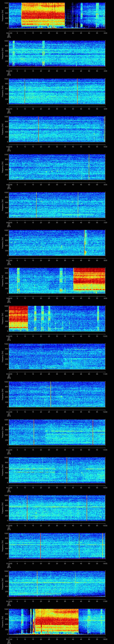Click the yellow horizontal tone line in 8:14:00 panel
This screenshot has width=114, height=644.
coord(57,507)
